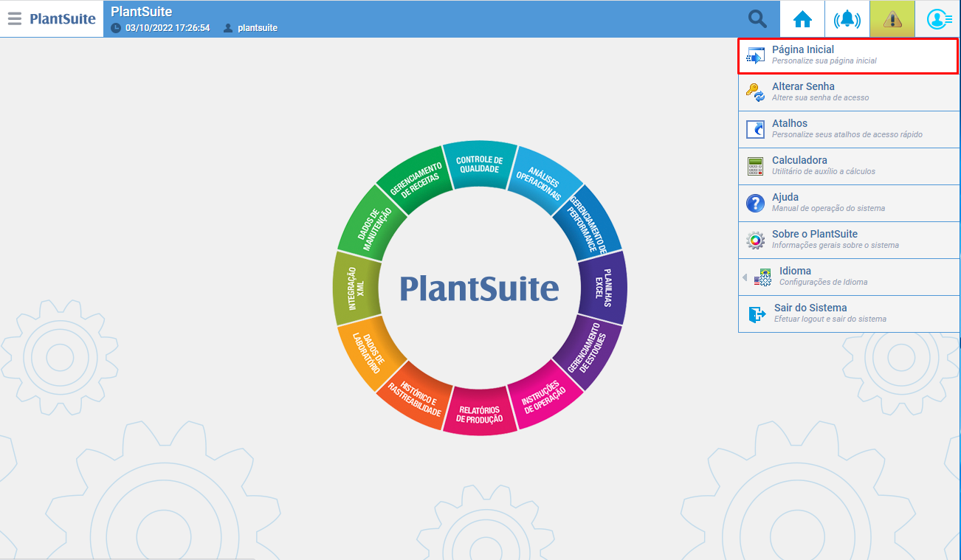Screen dimensions: 961x560
Task: Open the hamburger menu beside PlantSuite logo
Action: click(x=15, y=19)
